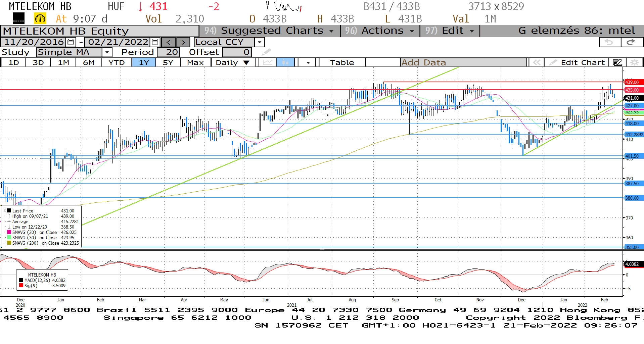Go to next date range arrow
The image size is (644, 344).
(x=183, y=42)
